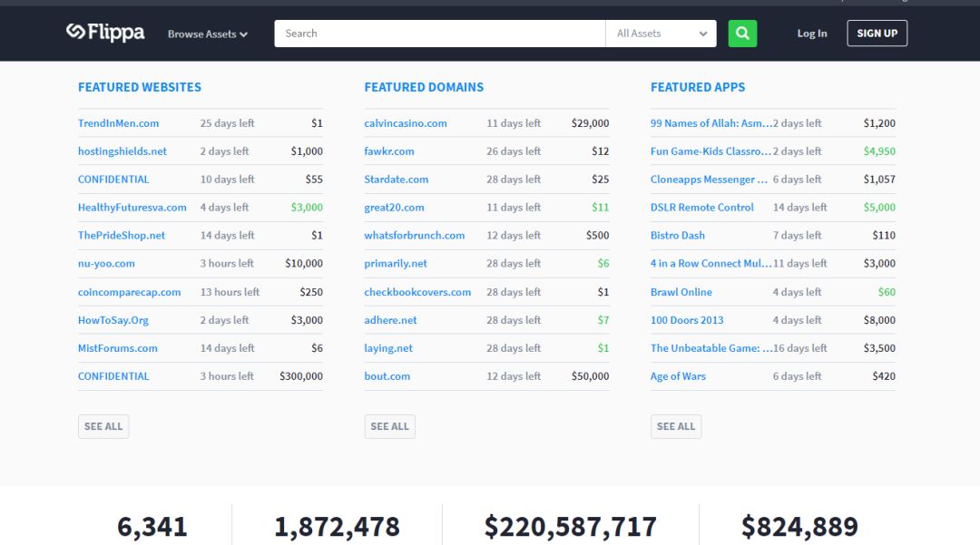Open the CONFIDENTIAL listing priced $55
This screenshot has width=980, height=545.
(113, 180)
